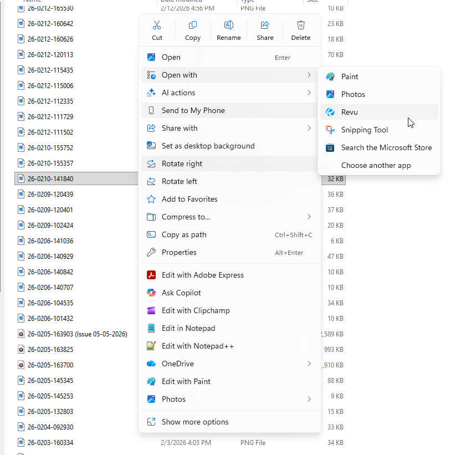Open with Snipping Tool
The height and width of the screenshot is (455, 476).
point(379,130)
